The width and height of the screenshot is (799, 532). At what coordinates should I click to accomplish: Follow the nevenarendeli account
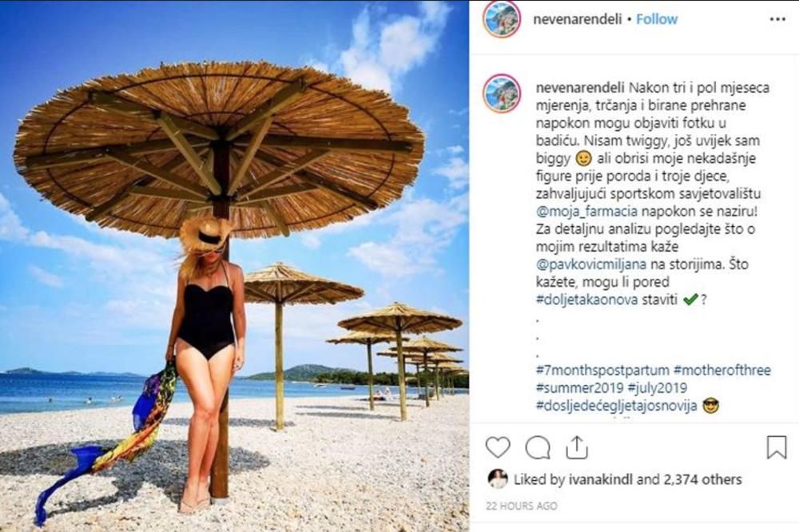click(x=657, y=19)
